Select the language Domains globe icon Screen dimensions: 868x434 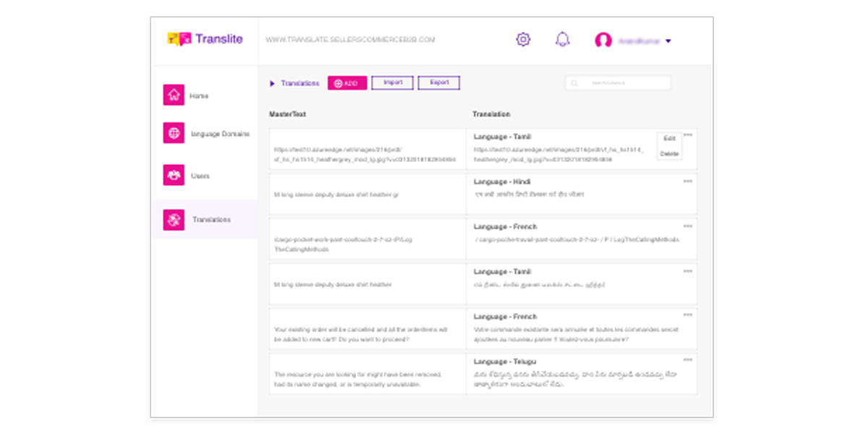174,133
